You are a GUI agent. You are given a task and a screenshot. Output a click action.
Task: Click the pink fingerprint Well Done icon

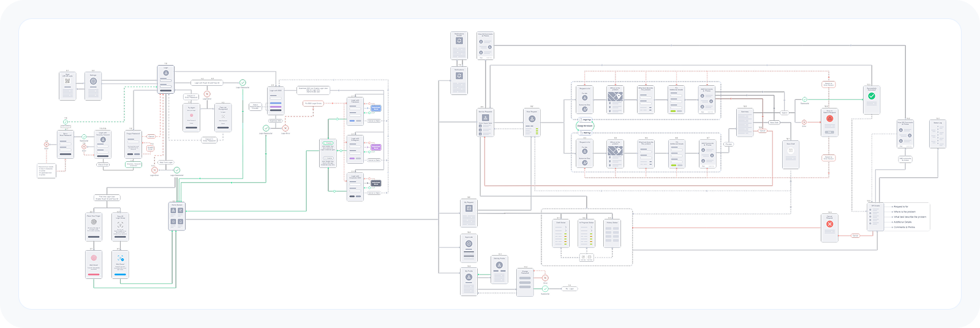tap(94, 258)
